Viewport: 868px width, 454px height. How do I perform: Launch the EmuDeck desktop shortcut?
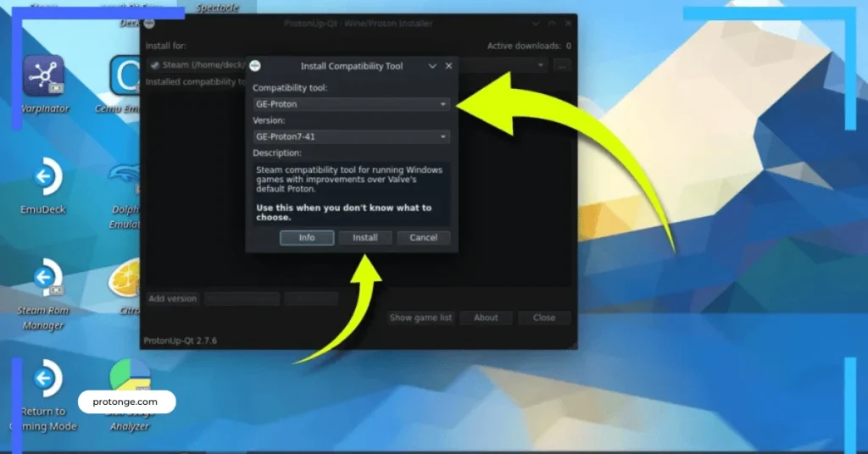[44, 178]
